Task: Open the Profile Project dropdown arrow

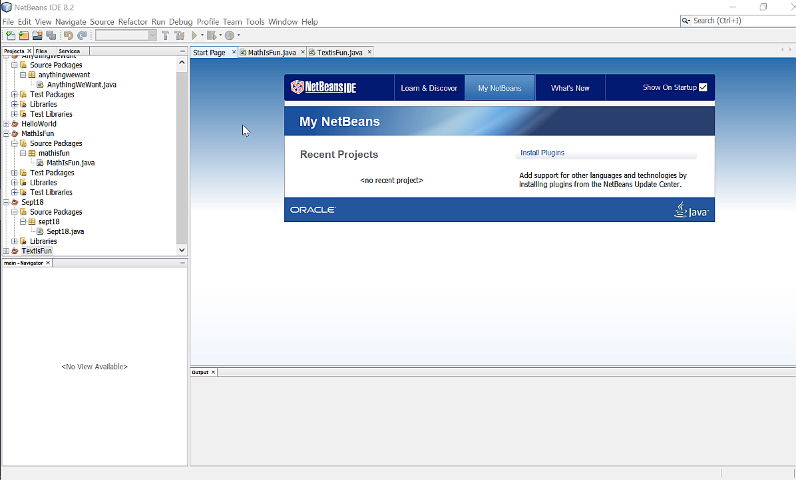Action: (238, 36)
